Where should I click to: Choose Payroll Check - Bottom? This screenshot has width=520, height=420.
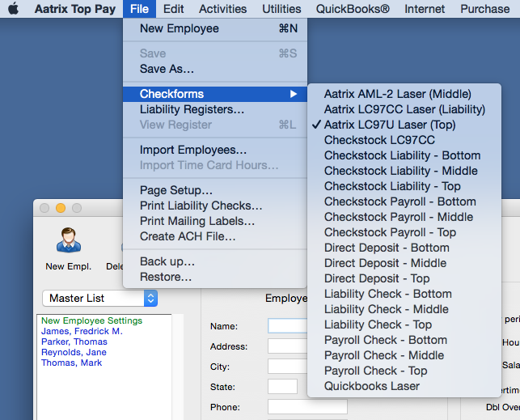404,340
